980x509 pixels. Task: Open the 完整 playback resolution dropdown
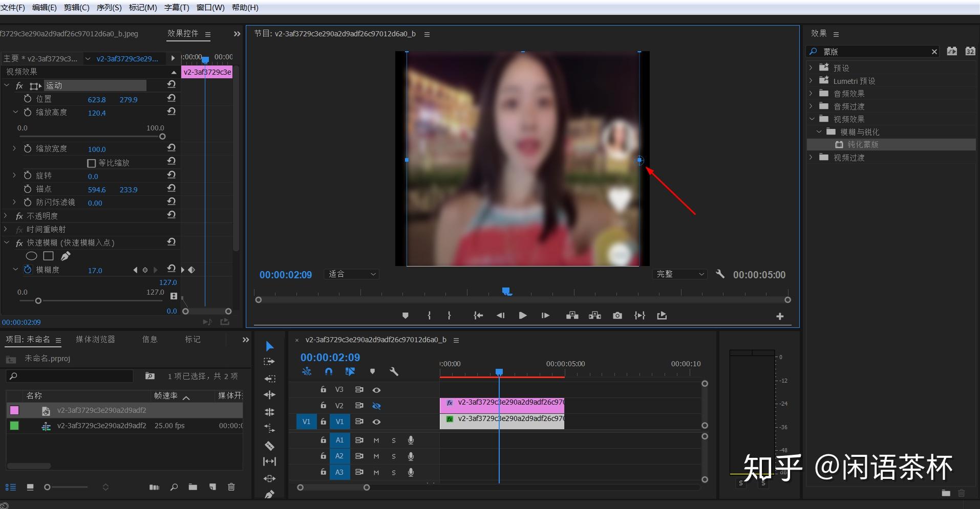(679, 274)
